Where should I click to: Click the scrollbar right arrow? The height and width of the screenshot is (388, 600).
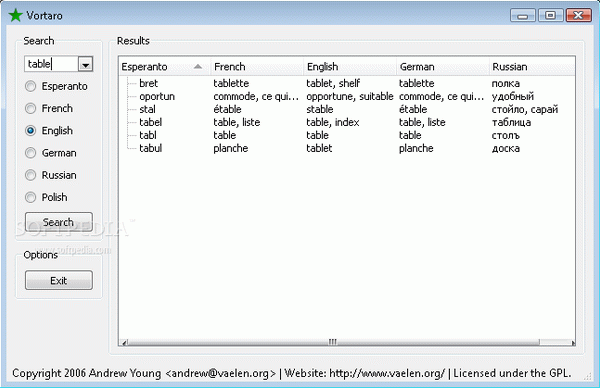click(573, 342)
